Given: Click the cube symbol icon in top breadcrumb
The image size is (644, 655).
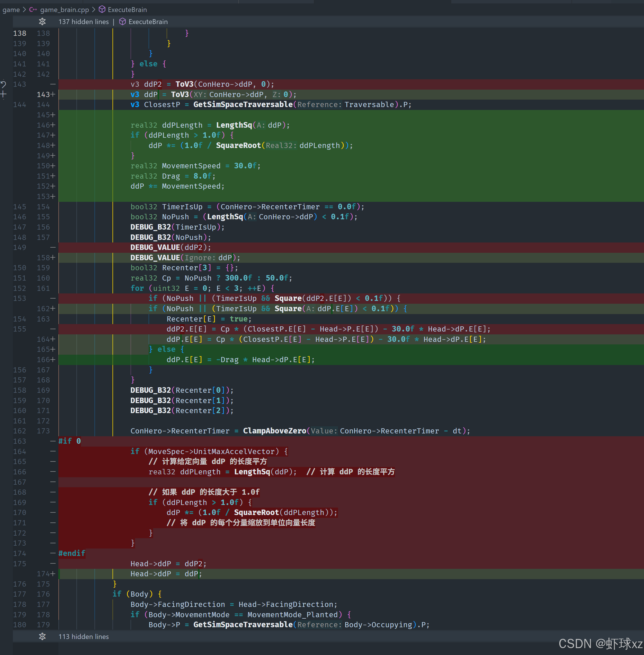Looking at the screenshot, I should click(102, 9).
